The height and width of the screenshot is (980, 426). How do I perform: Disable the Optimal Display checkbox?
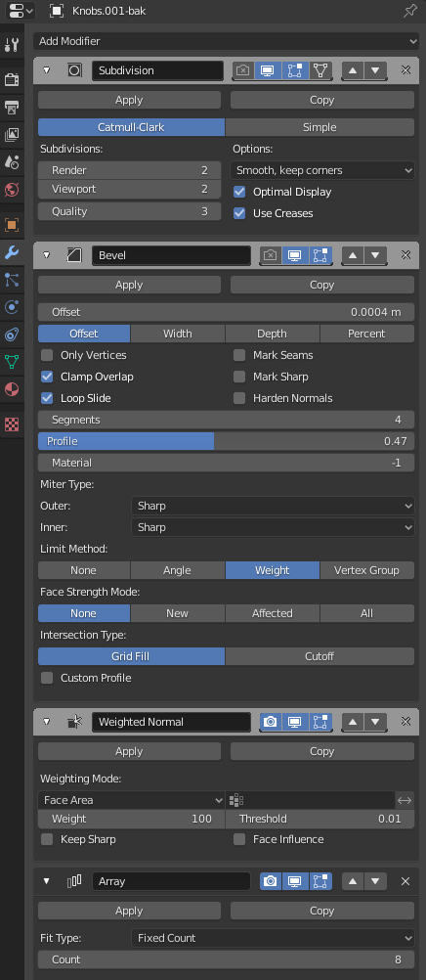click(239, 192)
